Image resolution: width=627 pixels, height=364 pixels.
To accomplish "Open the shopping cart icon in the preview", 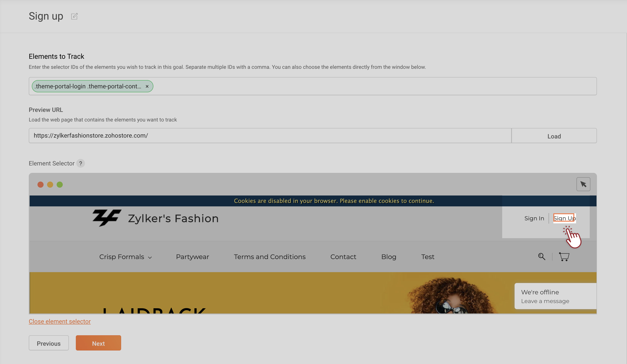I will pos(564,256).
